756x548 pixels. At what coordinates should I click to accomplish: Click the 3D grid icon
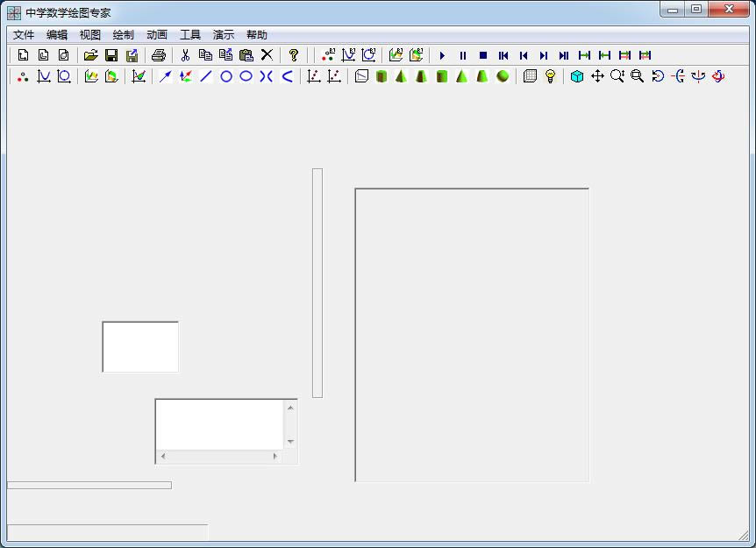(530, 76)
